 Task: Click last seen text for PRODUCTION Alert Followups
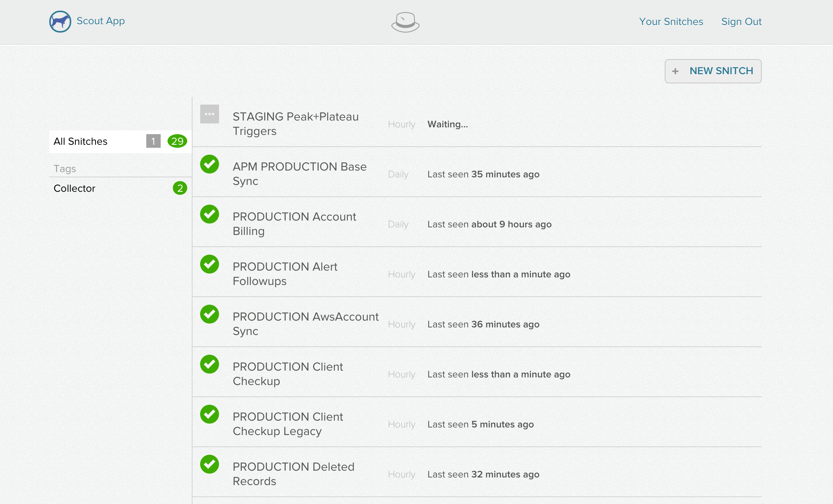click(x=499, y=274)
